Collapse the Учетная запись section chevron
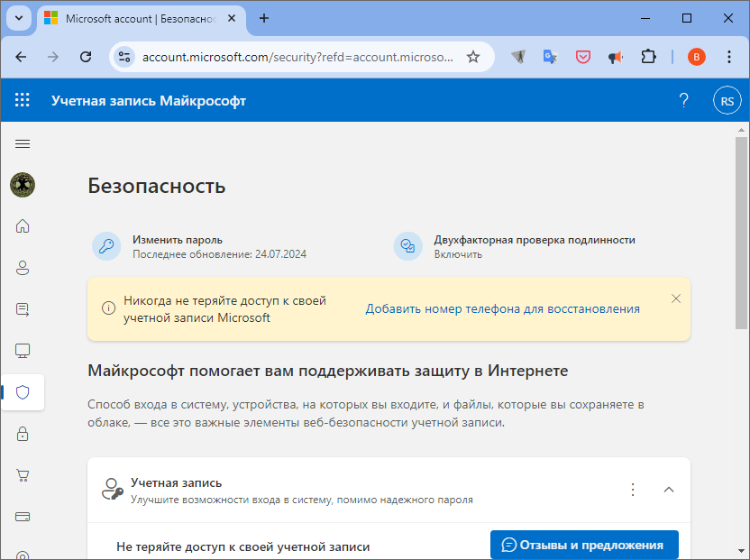This screenshot has width=750, height=560. (669, 490)
